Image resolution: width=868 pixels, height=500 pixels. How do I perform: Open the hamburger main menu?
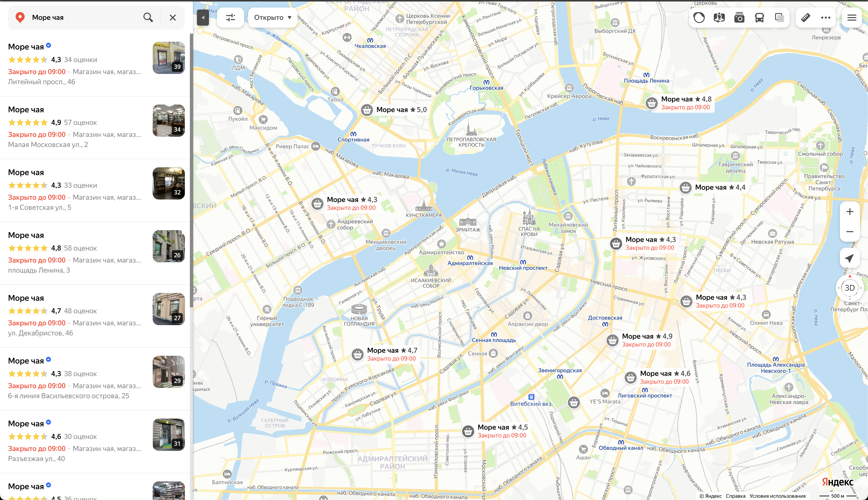pyautogui.click(x=852, y=18)
